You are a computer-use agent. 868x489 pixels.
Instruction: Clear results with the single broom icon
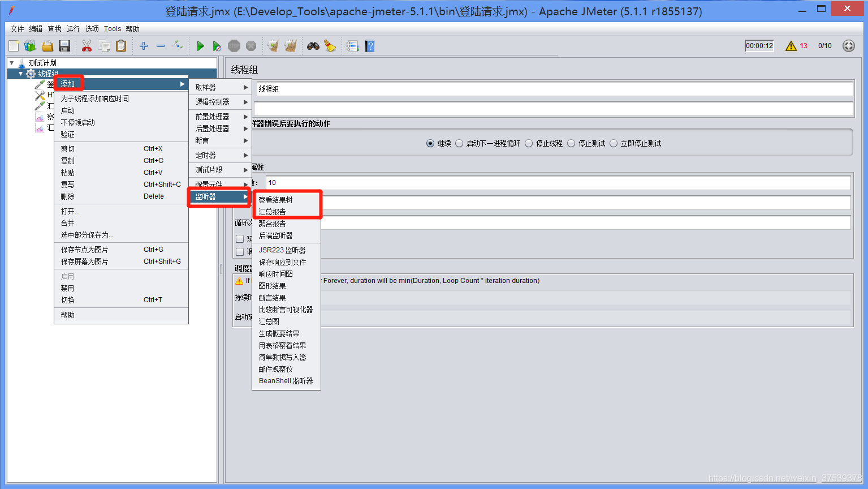pos(274,46)
